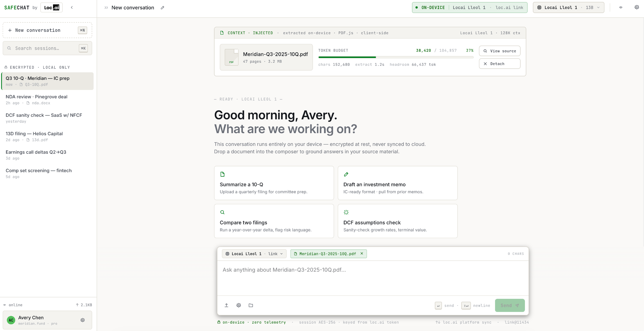Choose Summarize a 10-Q card

click(x=274, y=183)
